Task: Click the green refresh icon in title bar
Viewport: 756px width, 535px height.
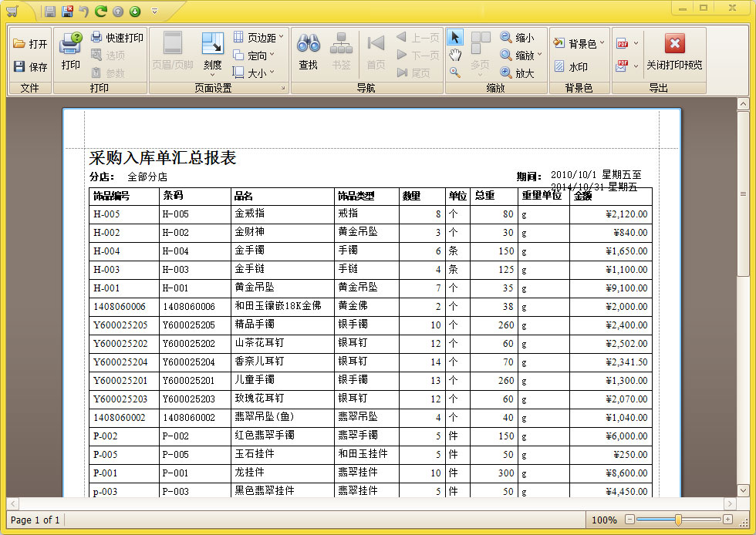Action: click(x=101, y=11)
